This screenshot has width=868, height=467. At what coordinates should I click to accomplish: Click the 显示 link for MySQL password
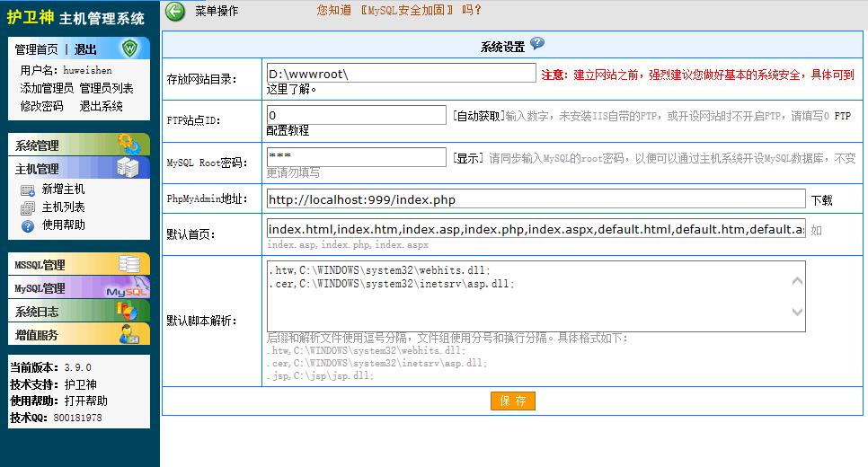468,158
